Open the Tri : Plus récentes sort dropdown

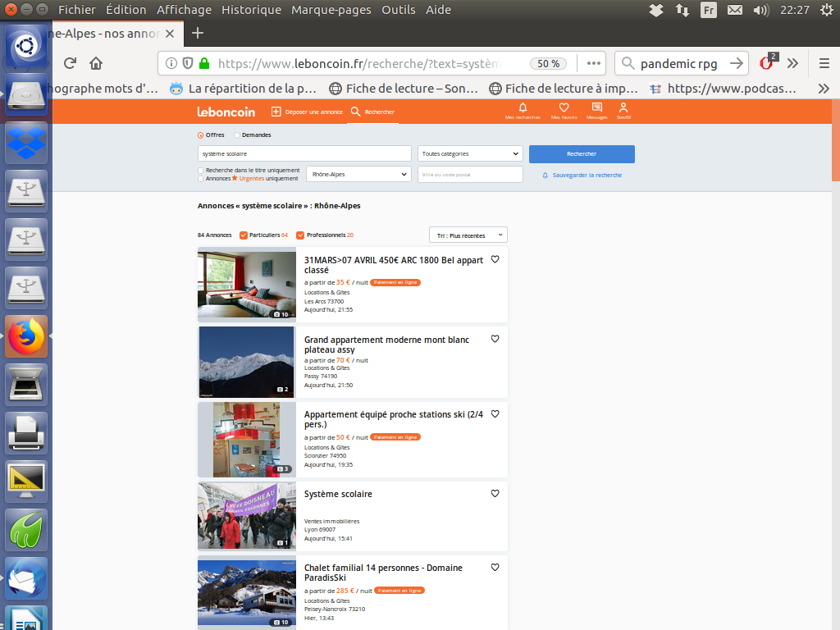pos(468,235)
